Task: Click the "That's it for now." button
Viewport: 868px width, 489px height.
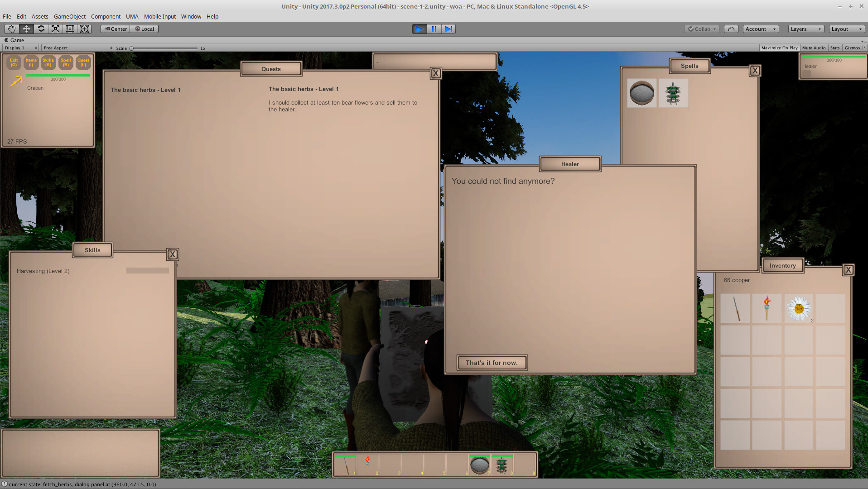Action: (x=492, y=362)
